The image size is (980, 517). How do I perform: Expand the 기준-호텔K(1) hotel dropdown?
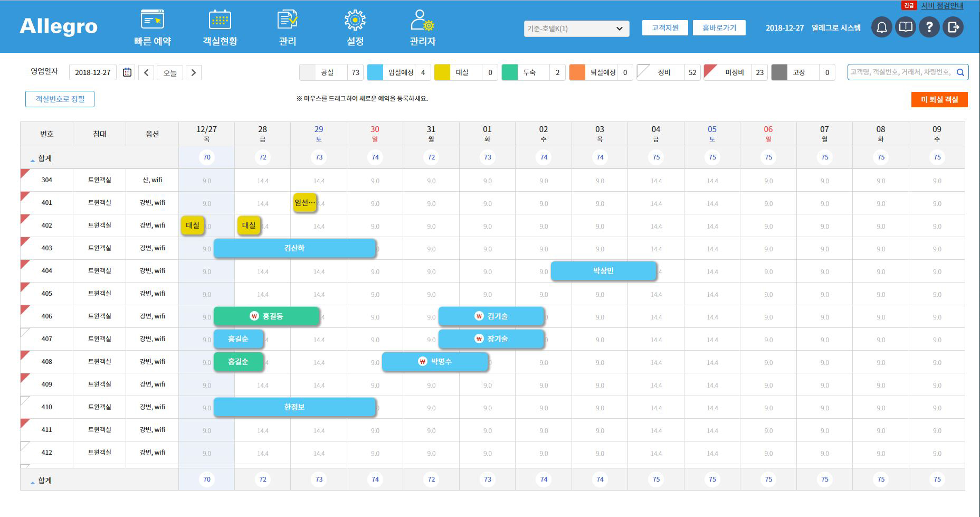576,29
